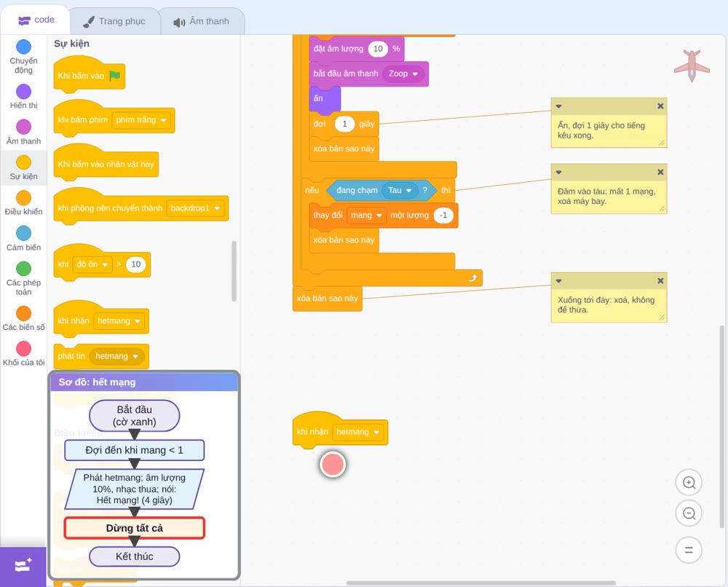Switch to the Trang phục tab
728x587 pixels.
[114, 21]
